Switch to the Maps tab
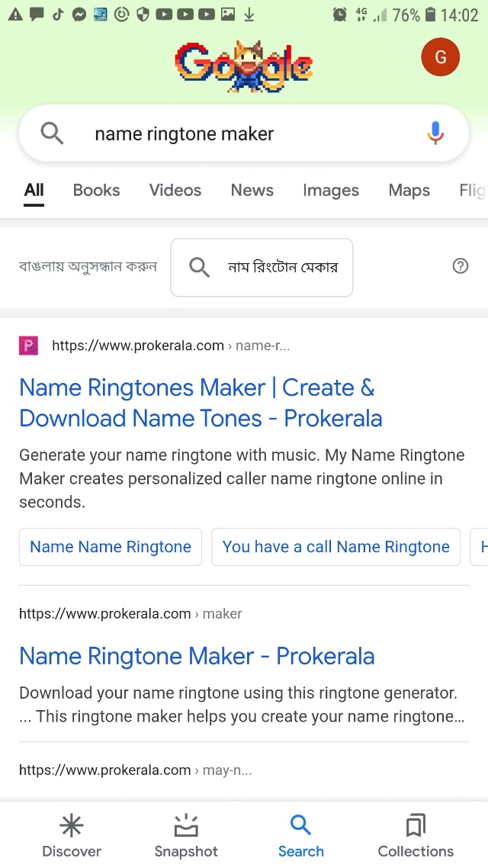The width and height of the screenshot is (488, 868). (x=409, y=190)
